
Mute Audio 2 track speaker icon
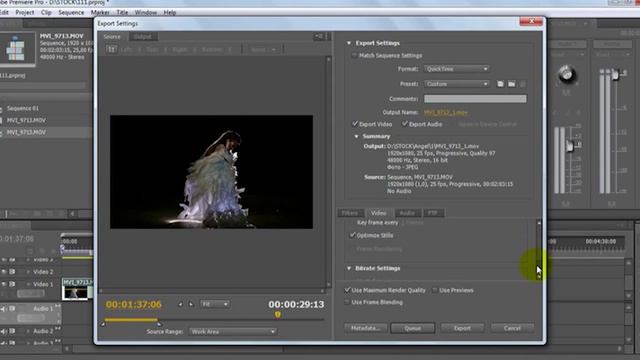(x=4, y=331)
